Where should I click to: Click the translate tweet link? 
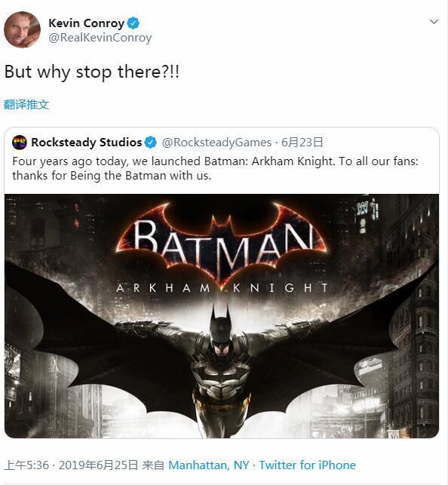(x=26, y=105)
